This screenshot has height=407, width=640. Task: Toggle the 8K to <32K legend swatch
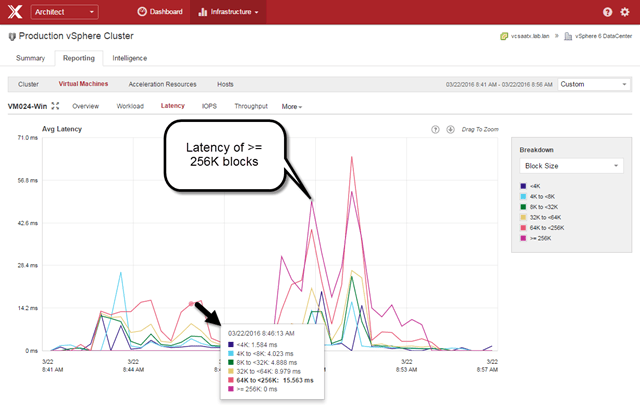tap(523, 207)
